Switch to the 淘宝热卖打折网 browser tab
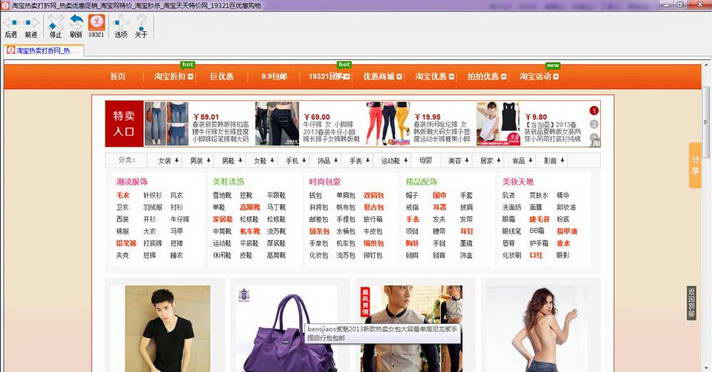The height and width of the screenshot is (372, 712). pos(44,50)
